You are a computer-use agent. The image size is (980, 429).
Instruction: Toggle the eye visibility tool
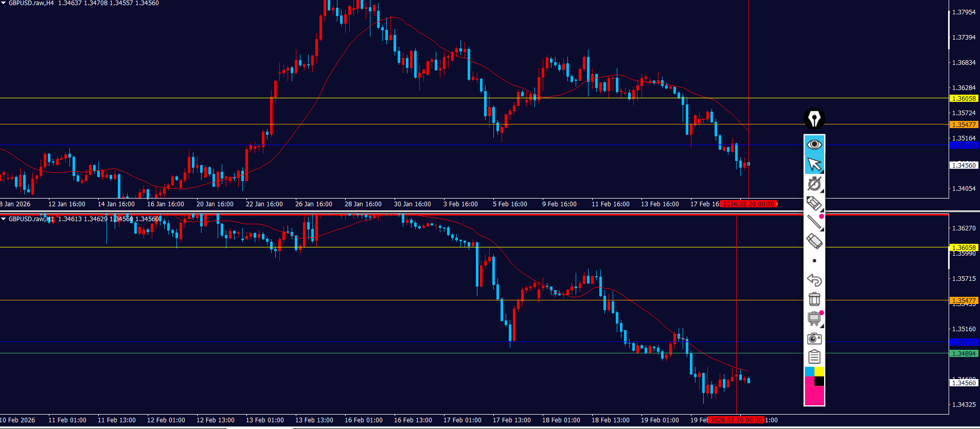814,145
